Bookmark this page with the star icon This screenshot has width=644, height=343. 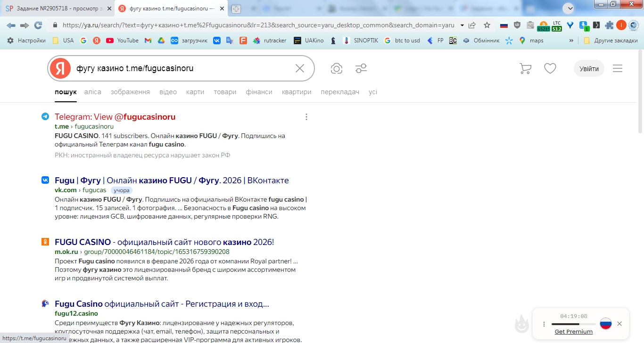[487, 25]
